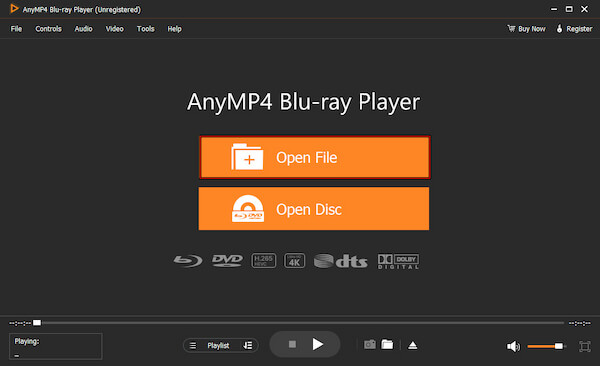Viewport: 600px width, 366px height.
Task: Open the Audio menu
Action: (83, 29)
